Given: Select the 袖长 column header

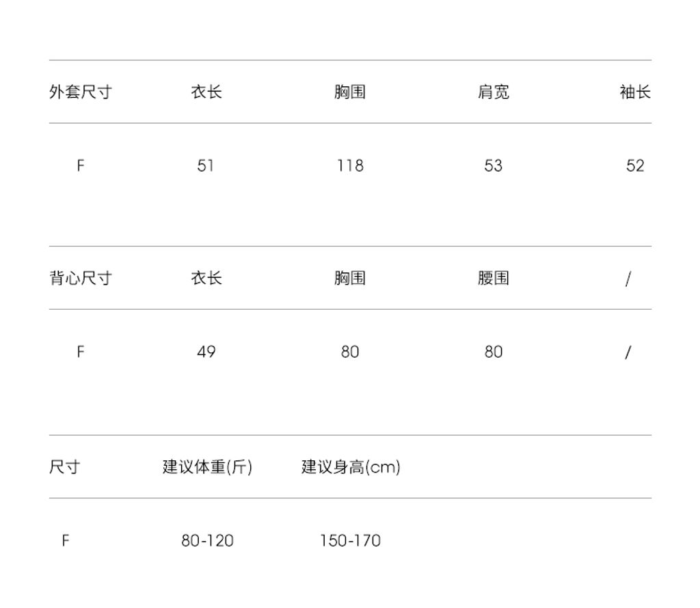Looking at the screenshot, I should point(635,92).
